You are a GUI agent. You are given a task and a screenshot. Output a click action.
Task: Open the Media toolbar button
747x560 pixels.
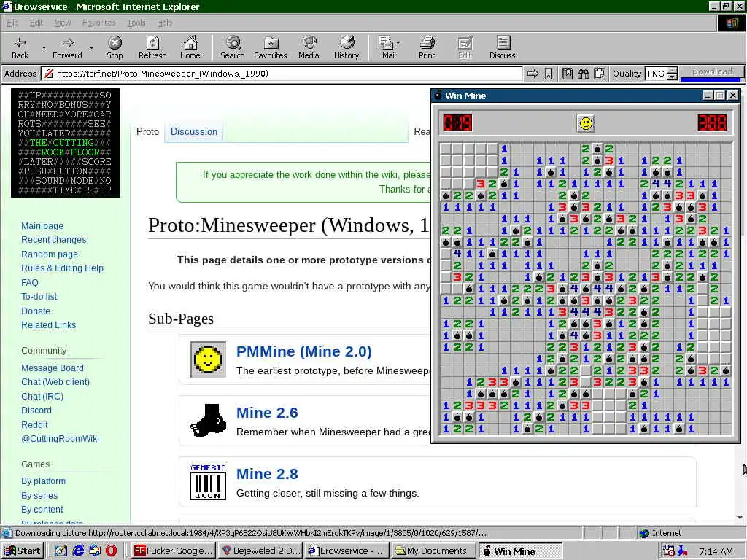click(309, 47)
